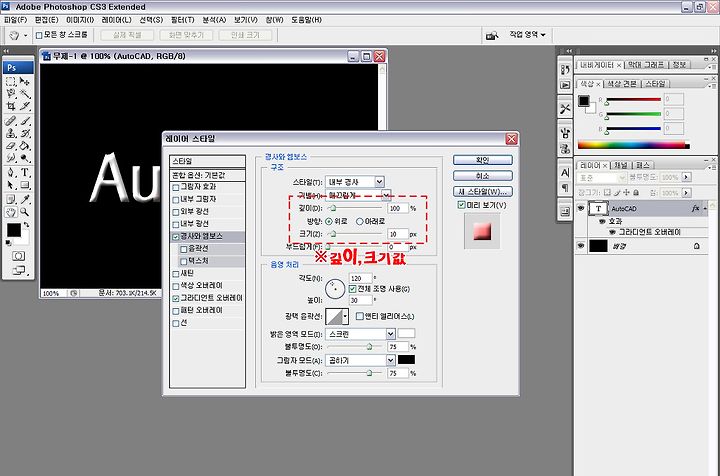Open the 도움말(H) menu
720x476 pixels.
point(306,20)
